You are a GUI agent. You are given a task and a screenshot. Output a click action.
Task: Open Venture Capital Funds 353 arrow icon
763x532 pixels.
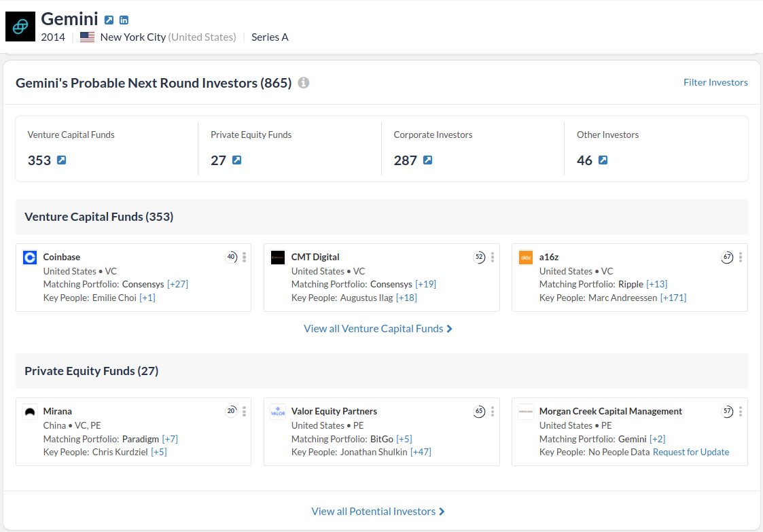(x=62, y=160)
